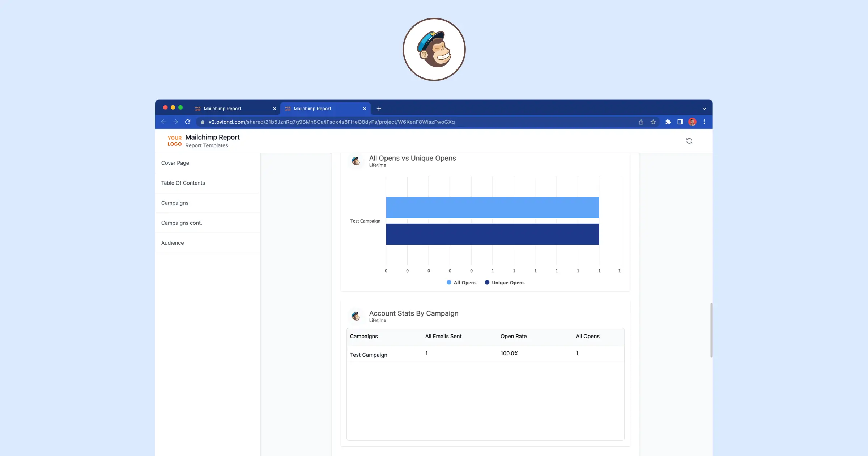Expand the tab search chevron
The height and width of the screenshot is (456, 868).
tap(704, 109)
